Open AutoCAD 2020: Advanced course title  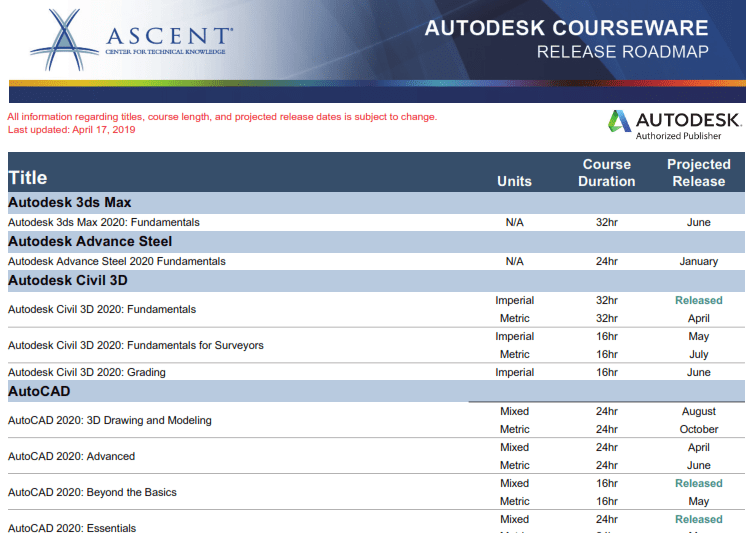tap(71, 456)
